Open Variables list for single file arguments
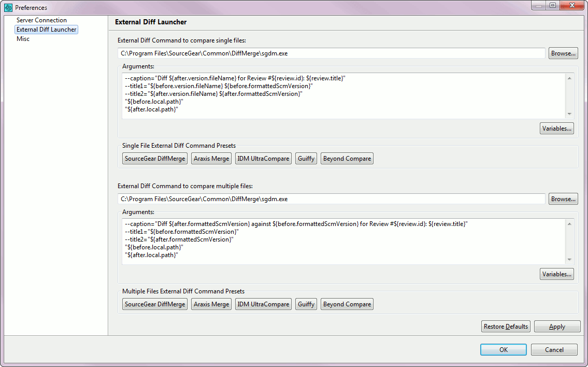 [556, 128]
